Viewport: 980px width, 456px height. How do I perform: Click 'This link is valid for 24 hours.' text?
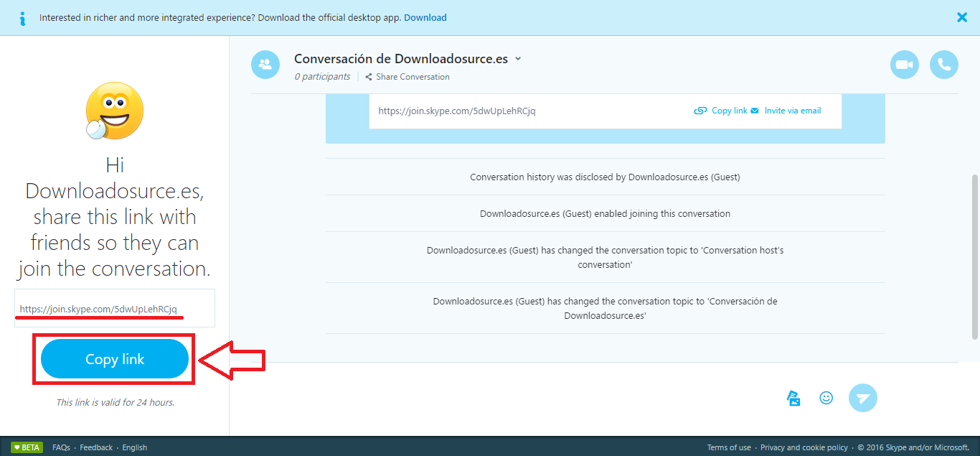coord(115,402)
